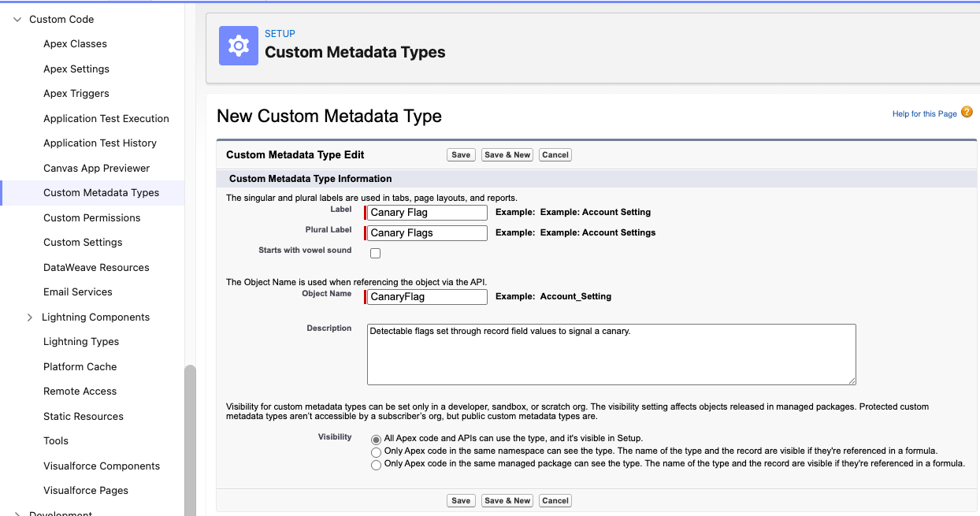This screenshot has width=980, height=516.
Task: Open Apex Classes from the sidebar
Action: click(75, 43)
